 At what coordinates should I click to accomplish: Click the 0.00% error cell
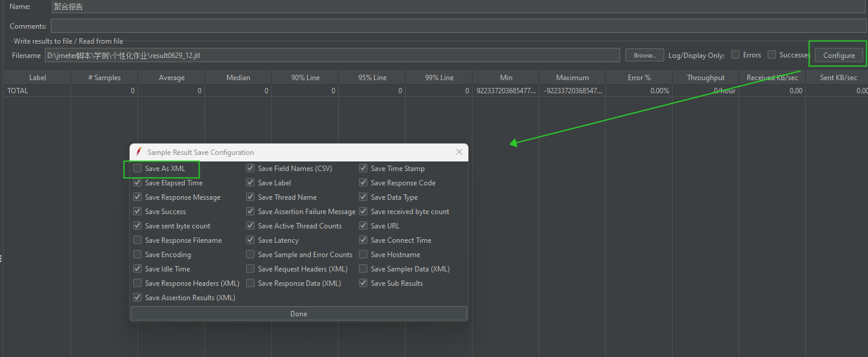pyautogui.click(x=639, y=91)
